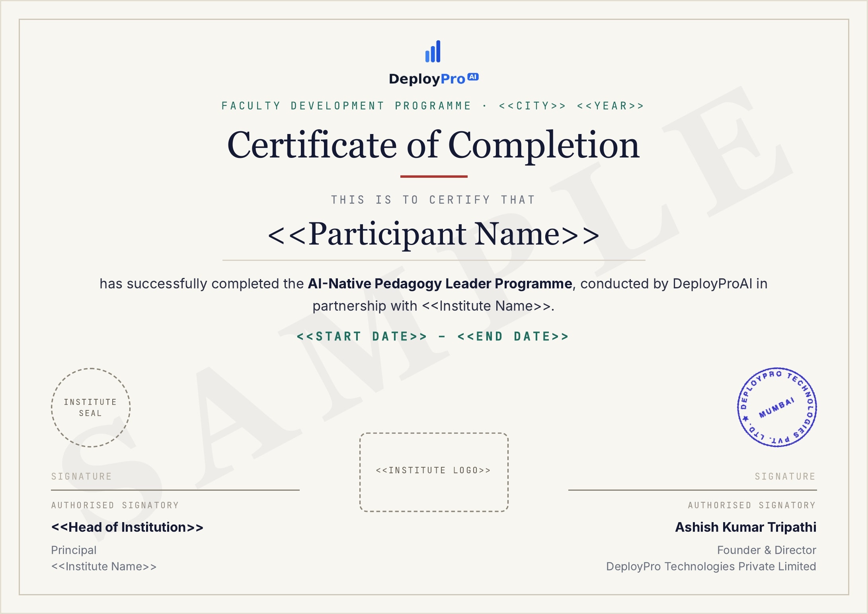Click the left SIGNATURE label

coord(82,476)
